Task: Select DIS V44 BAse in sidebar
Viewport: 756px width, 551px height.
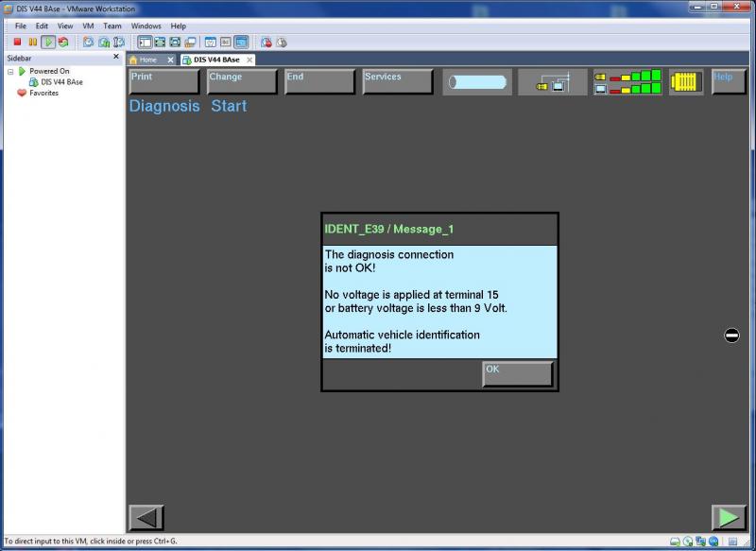Action: click(x=60, y=82)
